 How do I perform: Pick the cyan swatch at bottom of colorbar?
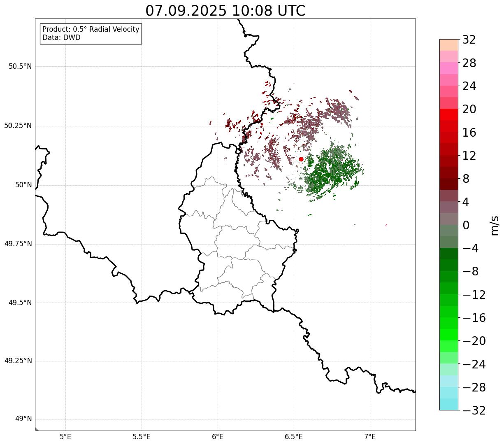point(449,405)
